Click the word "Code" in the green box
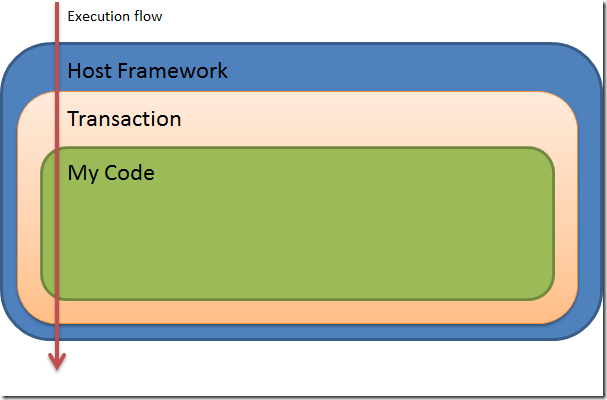 tap(129, 172)
